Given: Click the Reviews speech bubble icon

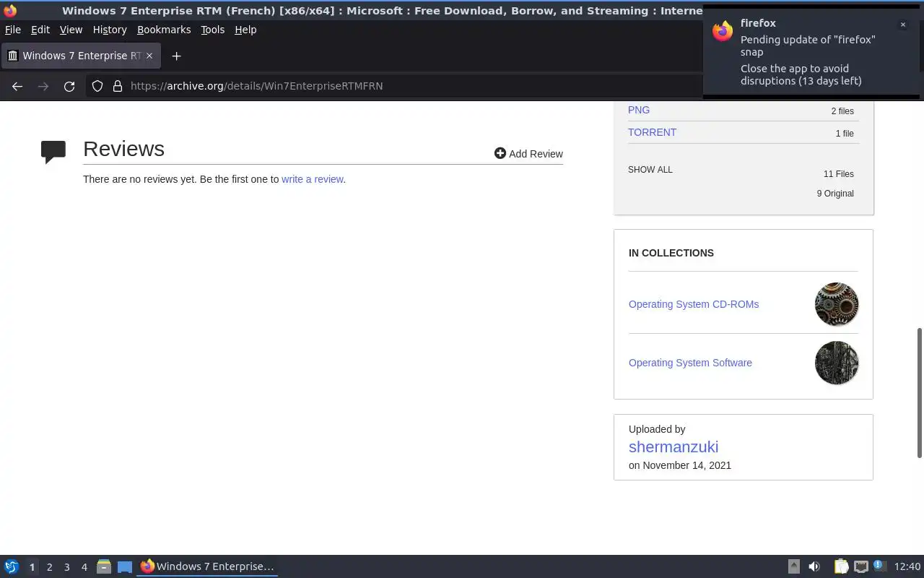Looking at the screenshot, I should coord(53,152).
